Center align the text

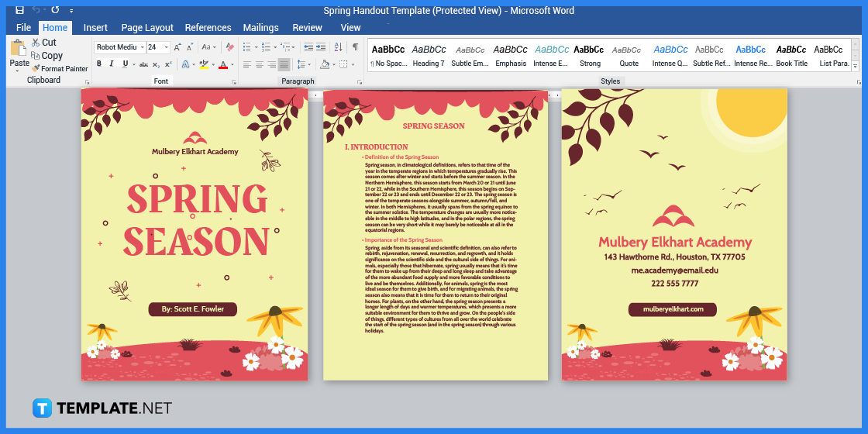[259, 65]
